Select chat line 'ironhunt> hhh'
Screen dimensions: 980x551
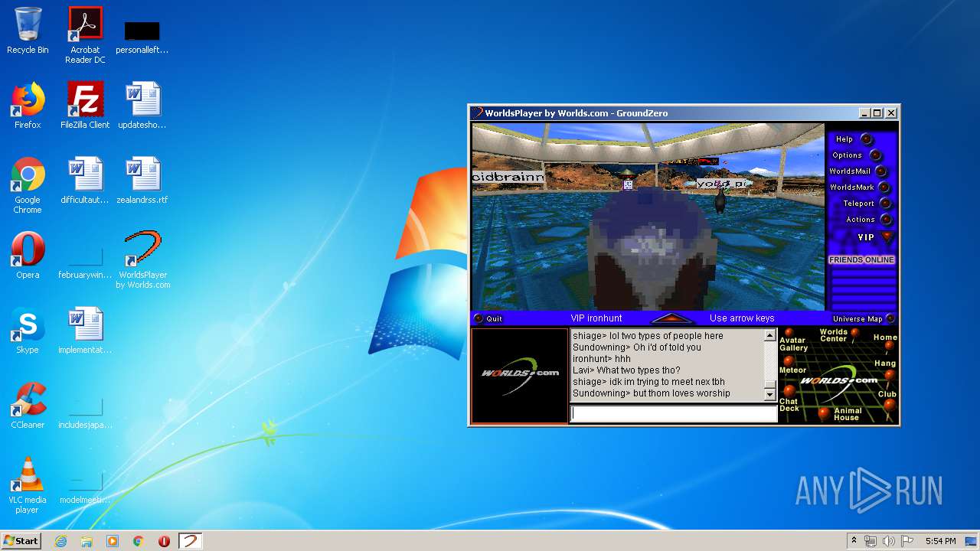click(x=602, y=359)
